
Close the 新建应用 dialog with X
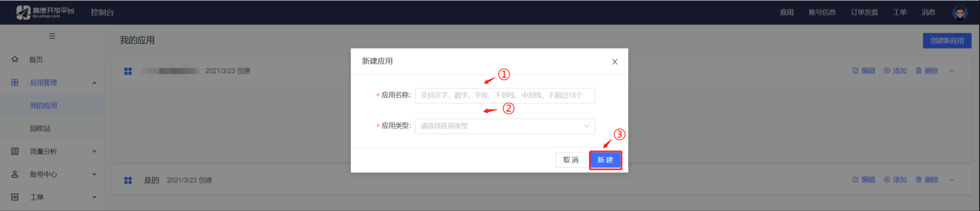pos(614,62)
